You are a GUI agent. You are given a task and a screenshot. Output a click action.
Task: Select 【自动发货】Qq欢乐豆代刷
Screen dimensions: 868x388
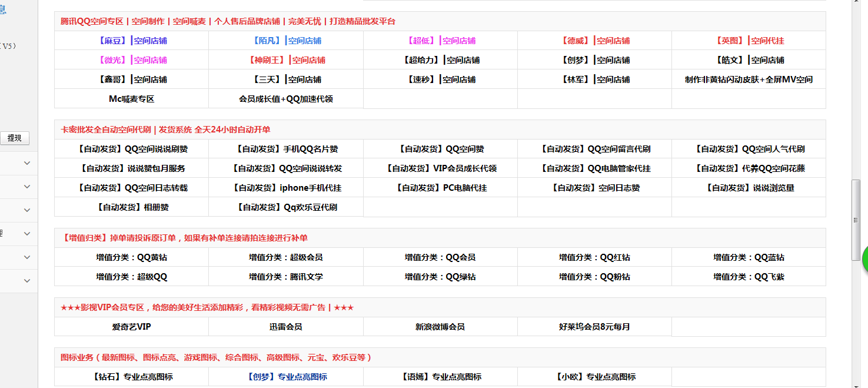(286, 207)
